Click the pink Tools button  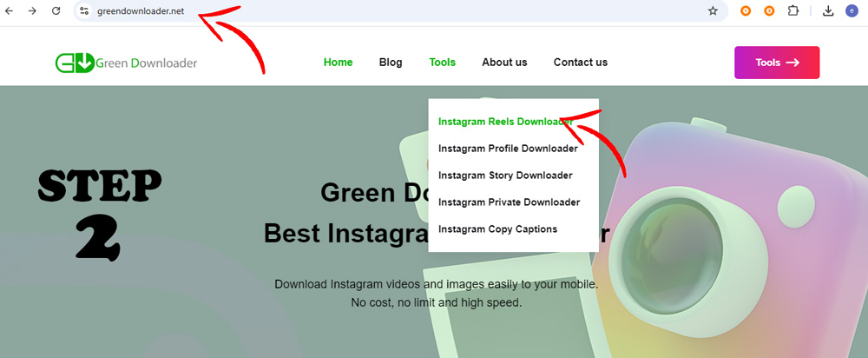(777, 63)
